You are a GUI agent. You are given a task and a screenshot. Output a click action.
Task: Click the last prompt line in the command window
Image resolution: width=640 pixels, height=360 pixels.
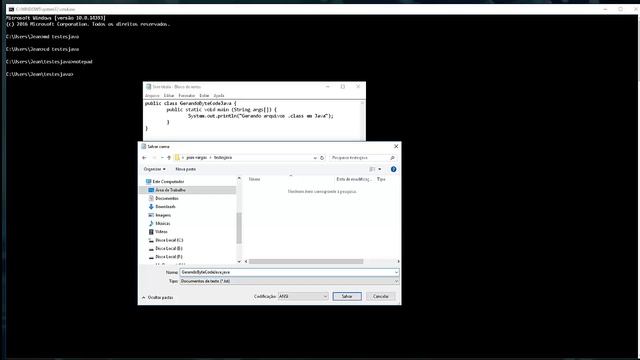point(40,74)
